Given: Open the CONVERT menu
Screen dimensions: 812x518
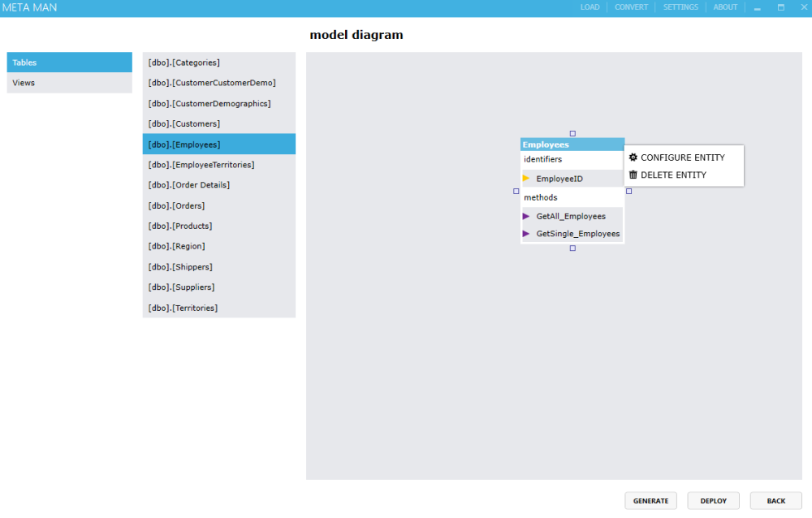Looking at the screenshot, I should pyautogui.click(x=631, y=6).
